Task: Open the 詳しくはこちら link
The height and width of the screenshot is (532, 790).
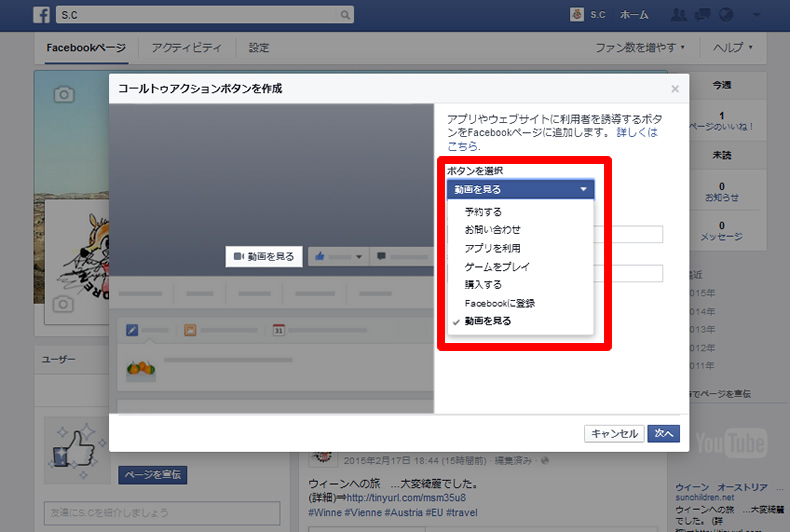Action: click(554, 140)
